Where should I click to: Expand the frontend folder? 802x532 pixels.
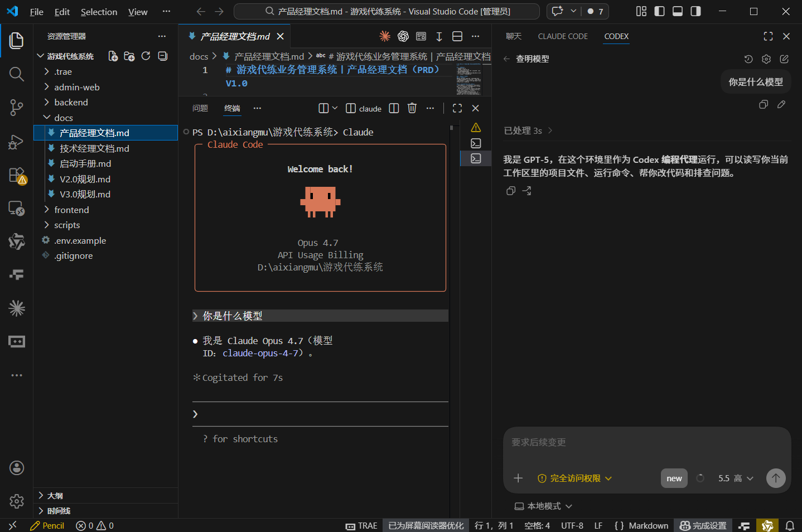(106, 210)
